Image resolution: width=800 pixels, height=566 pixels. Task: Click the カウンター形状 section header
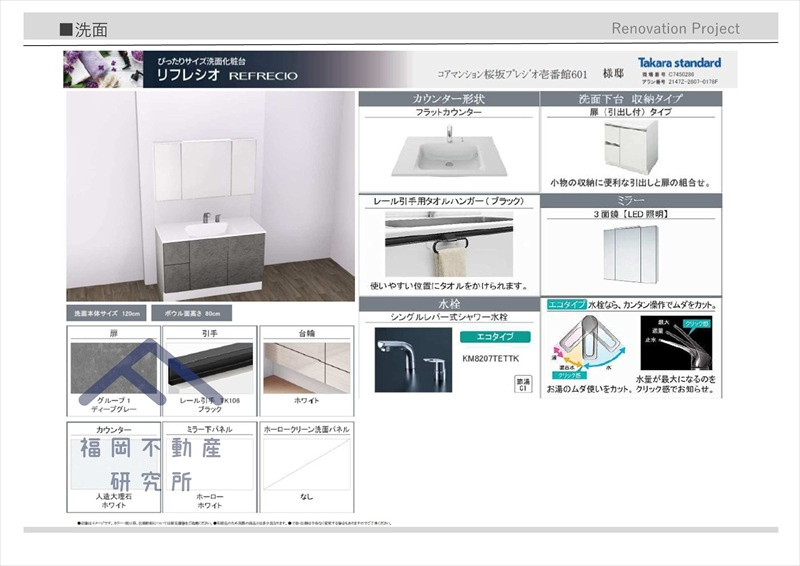coord(449,99)
